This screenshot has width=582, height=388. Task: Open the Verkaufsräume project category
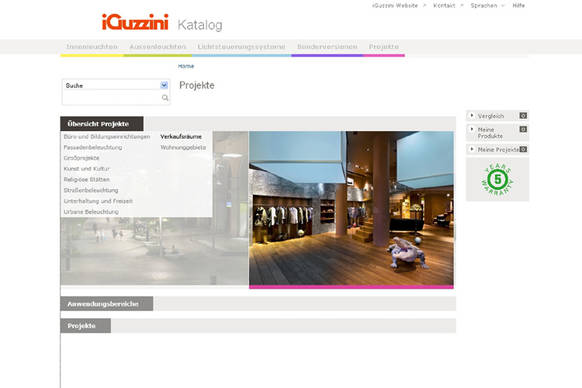pos(181,137)
